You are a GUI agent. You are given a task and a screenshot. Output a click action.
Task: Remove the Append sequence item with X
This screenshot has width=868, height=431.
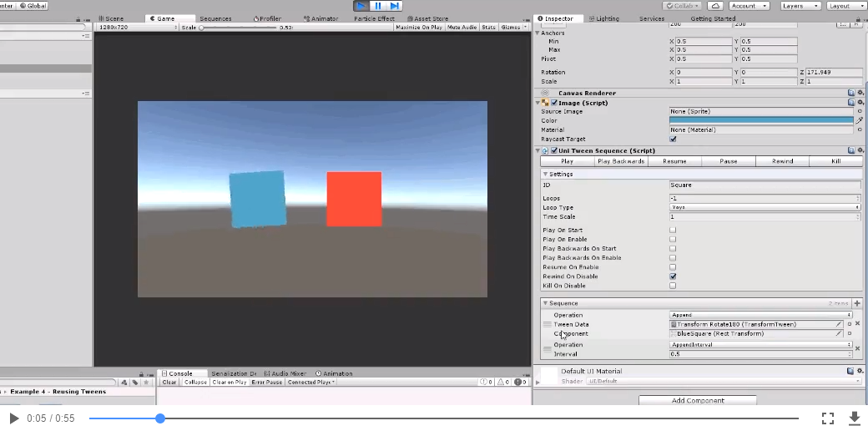coord(857,323)
